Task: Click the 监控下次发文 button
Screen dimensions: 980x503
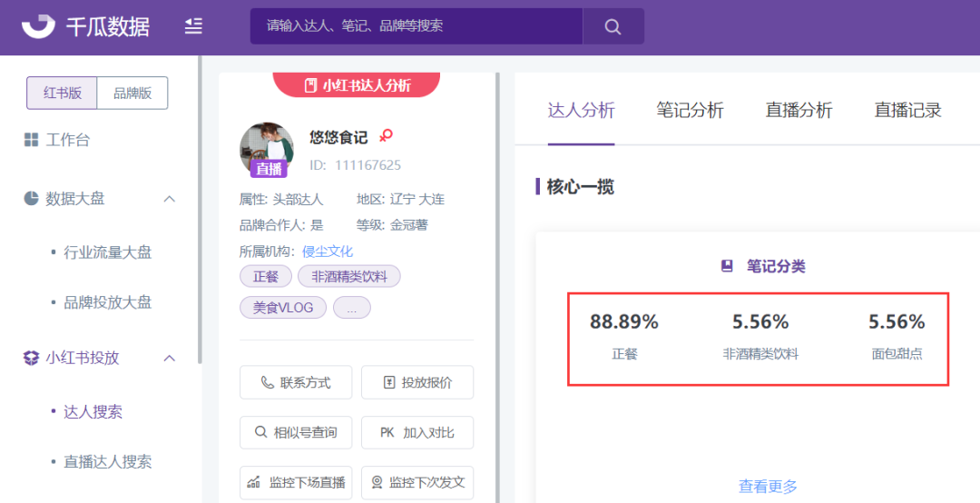Action: (417, 482)
